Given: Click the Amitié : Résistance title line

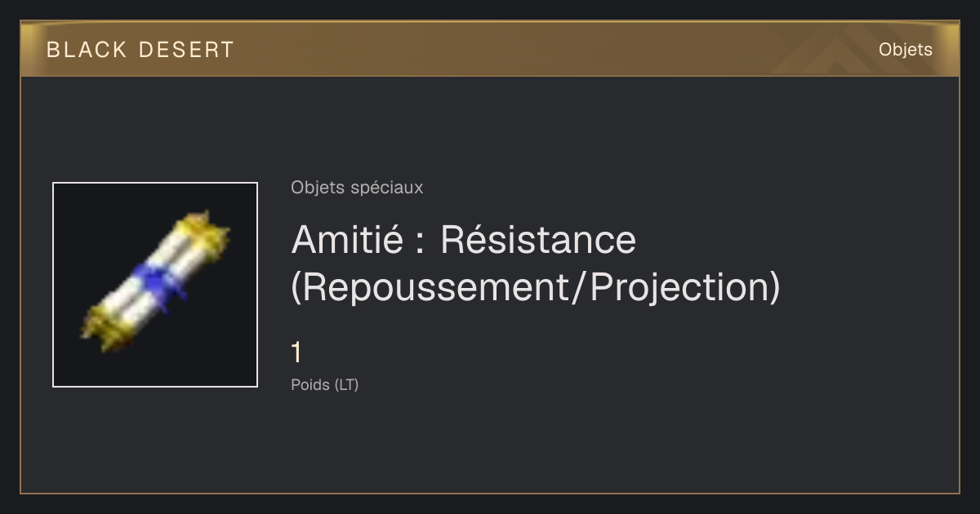Looking at the screenshot, I should click(464, 239).
